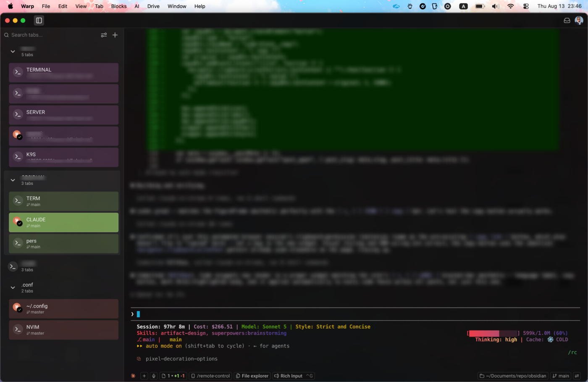Expand the collapsed 3 tabs group with terminal icon
The image size is (588, 382).
pos(13,266)
